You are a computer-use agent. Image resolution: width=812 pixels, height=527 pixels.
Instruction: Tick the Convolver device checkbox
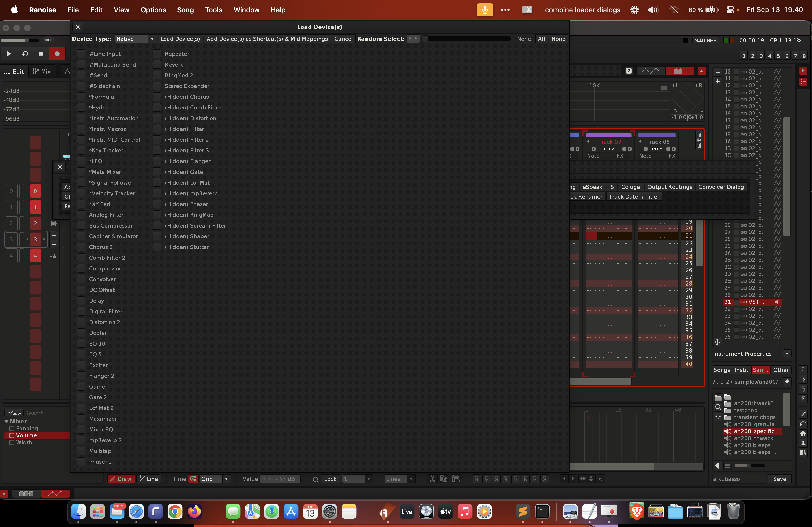[x=81, y=279]
